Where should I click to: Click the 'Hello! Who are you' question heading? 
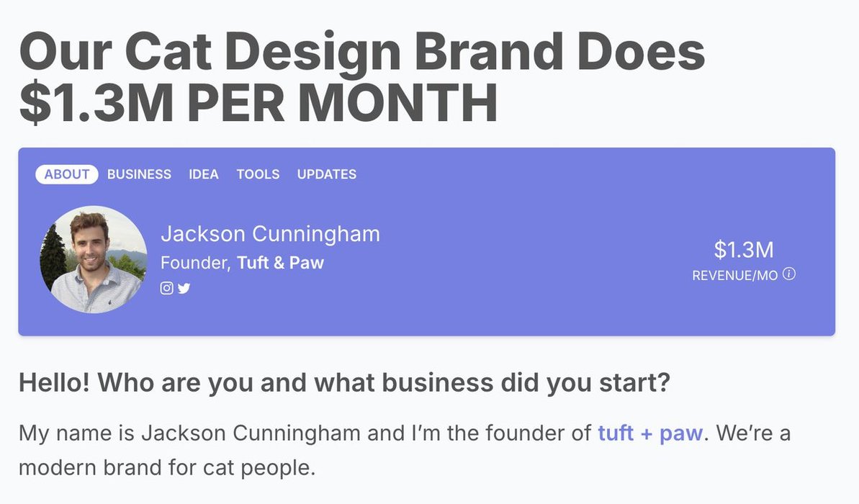pos(345,382)
